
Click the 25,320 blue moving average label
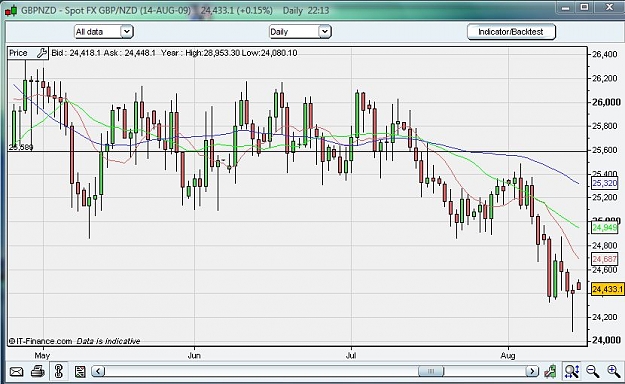point(605,183)
